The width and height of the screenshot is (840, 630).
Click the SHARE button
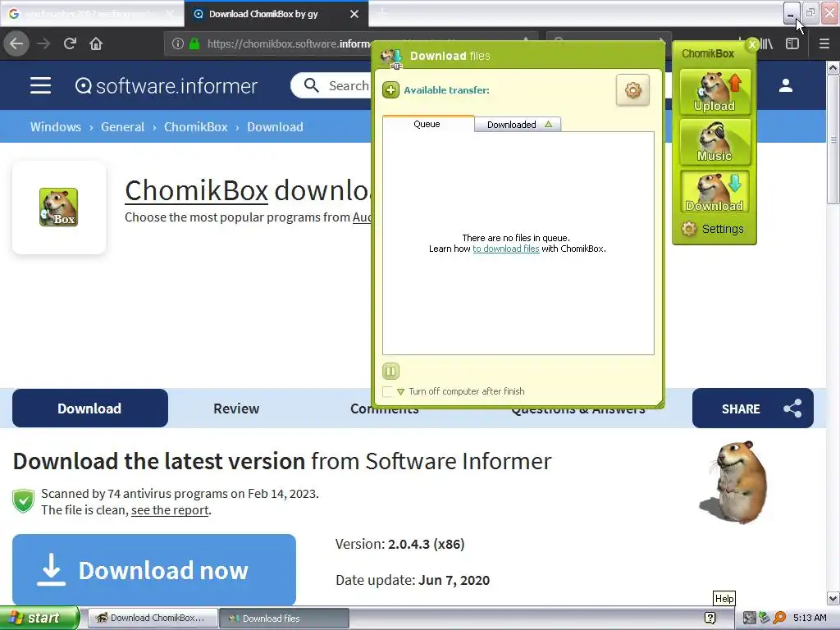click(x=753, y=409)
